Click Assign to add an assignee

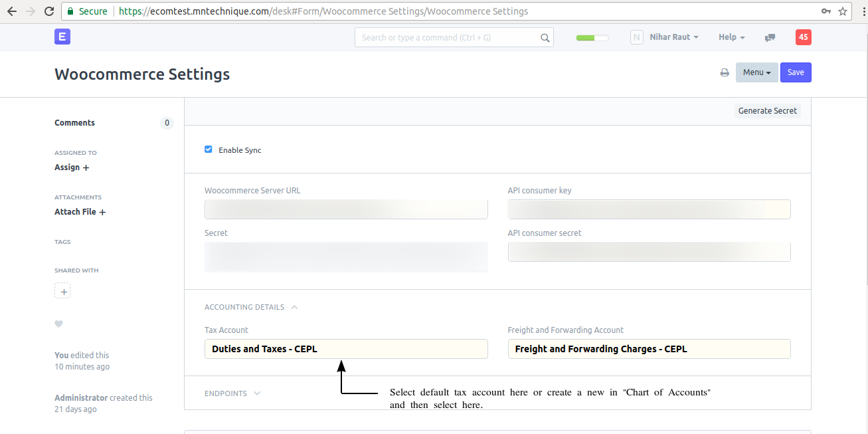(72, 167)
